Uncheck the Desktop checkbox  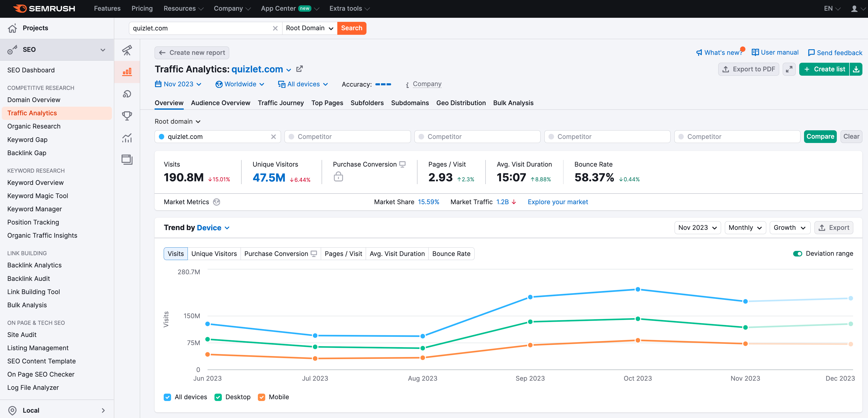pyautogui.click(x=218, y=397)
